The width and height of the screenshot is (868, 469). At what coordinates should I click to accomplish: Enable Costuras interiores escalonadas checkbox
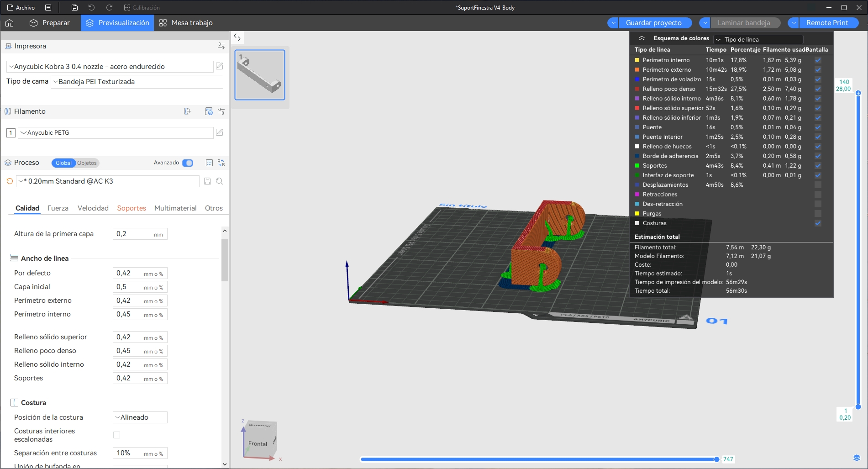[117, 435]
